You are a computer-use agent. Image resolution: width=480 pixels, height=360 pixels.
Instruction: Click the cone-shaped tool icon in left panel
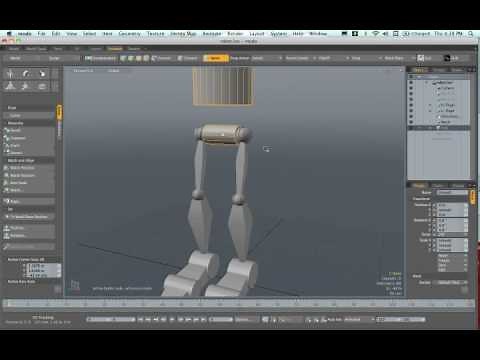(x=10, y=86)
